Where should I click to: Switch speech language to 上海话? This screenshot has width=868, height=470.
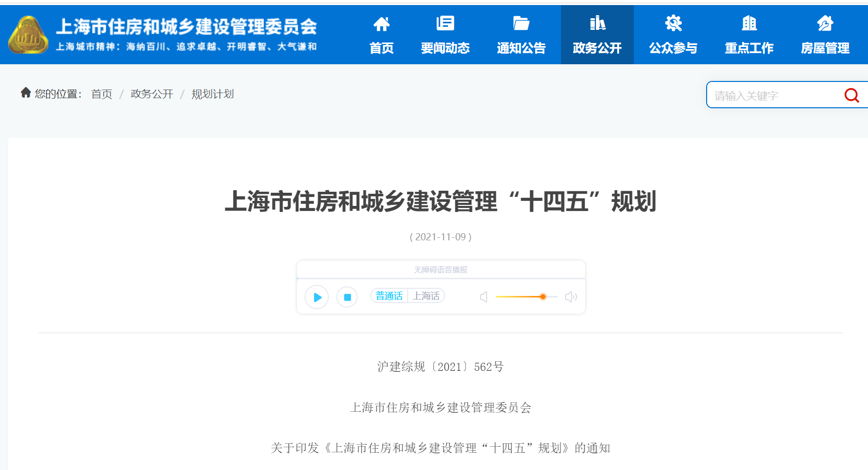[426, 296]
